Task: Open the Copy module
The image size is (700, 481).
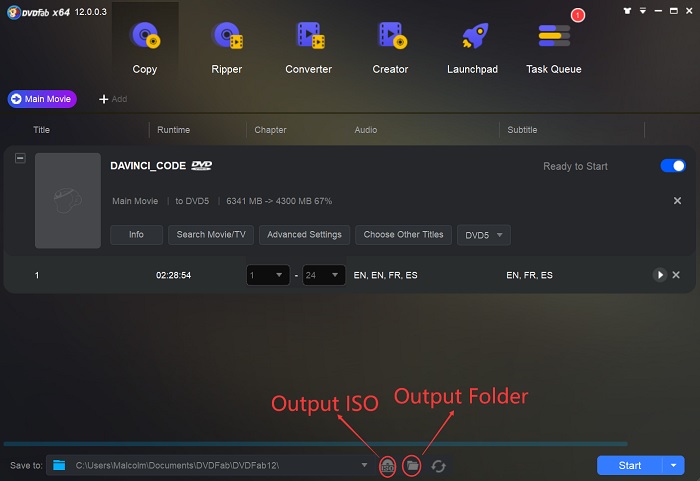Action: [x=145, y=47]
